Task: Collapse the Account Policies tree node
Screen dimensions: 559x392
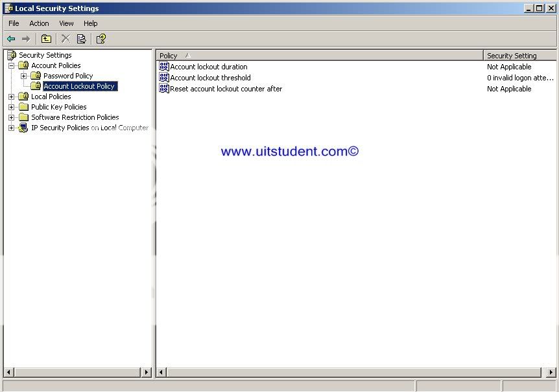Action: pyautogui.click(x=11, y=65)
